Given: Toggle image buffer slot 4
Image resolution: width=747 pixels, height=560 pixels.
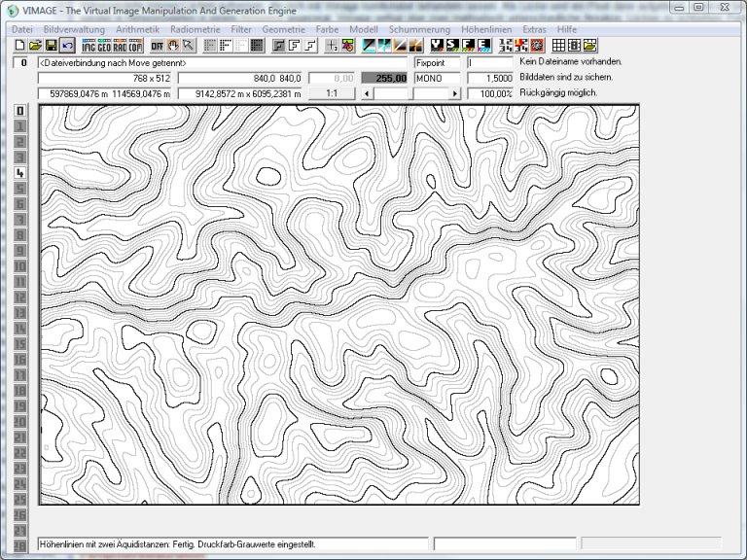Looking at the screenshot, I should point(19,173).
